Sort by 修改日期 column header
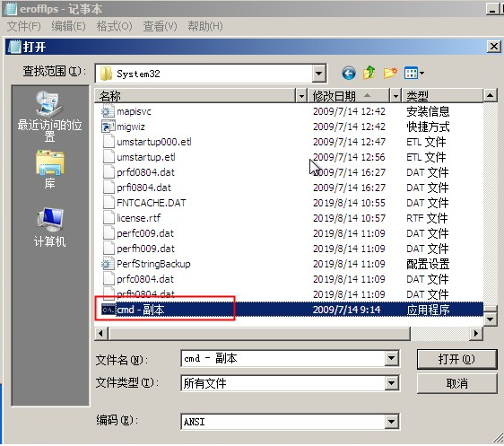 click(x=349, y=96)
